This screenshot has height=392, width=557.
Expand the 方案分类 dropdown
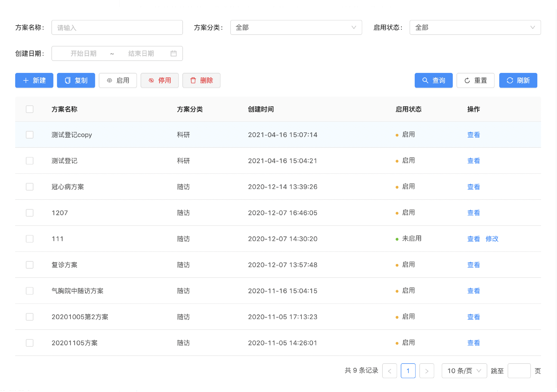point(296,28)
